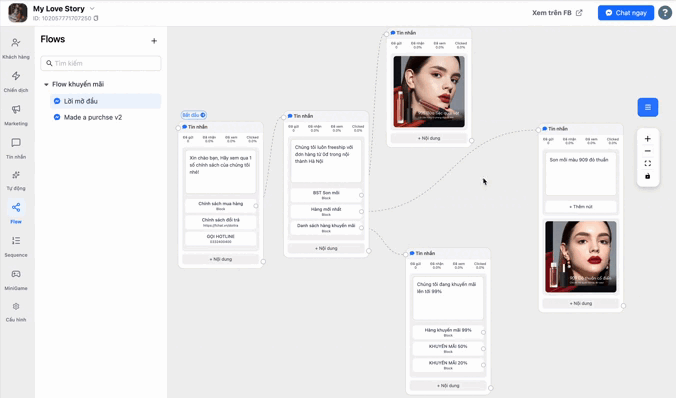Add a new flow with plus icon
This screenshot has height=398, width=676.
click(x=154, y=41)
